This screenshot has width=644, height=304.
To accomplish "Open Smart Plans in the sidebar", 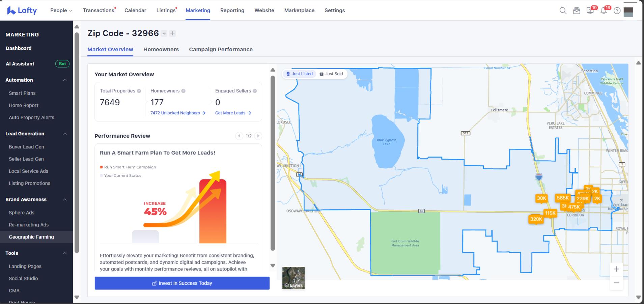I will click(x=22, y=93).
